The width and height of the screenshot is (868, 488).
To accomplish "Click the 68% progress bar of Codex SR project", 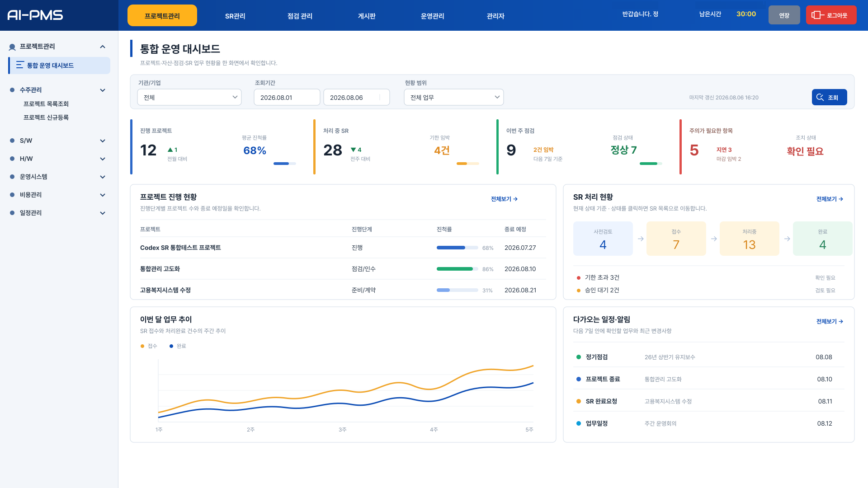I will point(457,248).
